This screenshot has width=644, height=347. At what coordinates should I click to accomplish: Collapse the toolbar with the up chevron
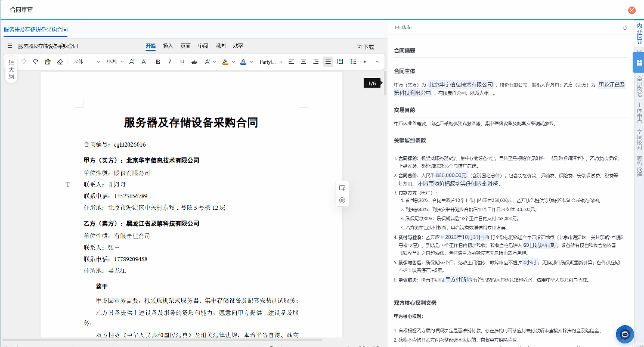click(x=377, y=61)
